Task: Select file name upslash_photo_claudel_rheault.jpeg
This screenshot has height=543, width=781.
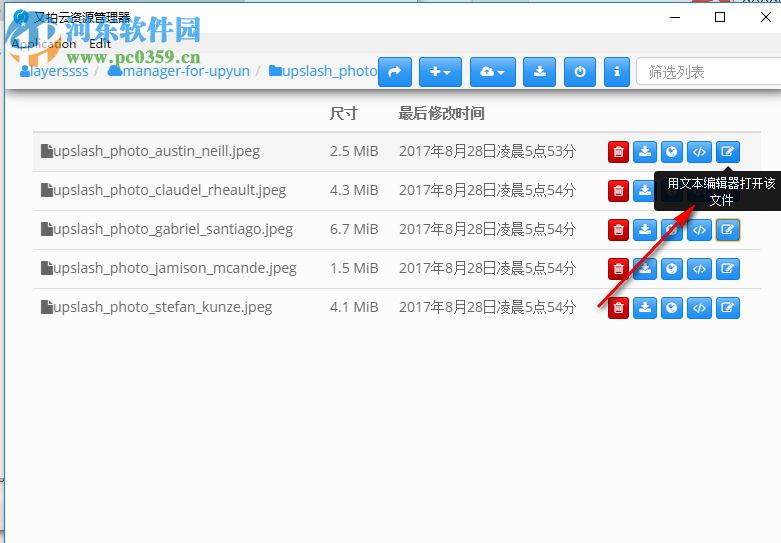Action: pyautogui.click(x=169, y=190)
